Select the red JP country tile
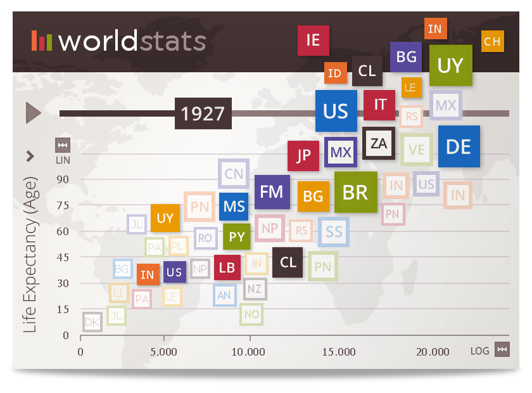Viewport: 532px width, 393px height. [x=303, y=155]
